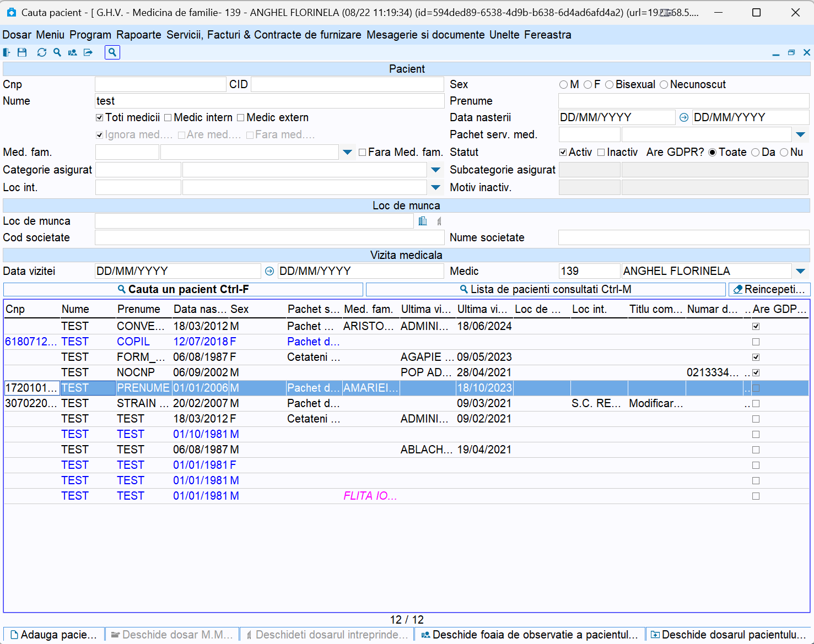Toggle GDPR checkbox in the COPIL row
The height and width of the screenshot is (644, 814).
point(756,342)
